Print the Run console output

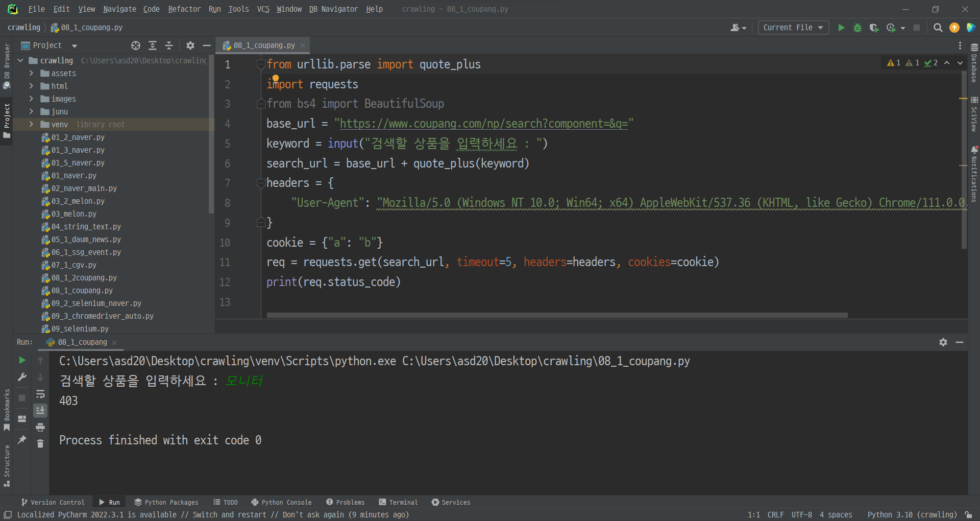coord(40,427)
